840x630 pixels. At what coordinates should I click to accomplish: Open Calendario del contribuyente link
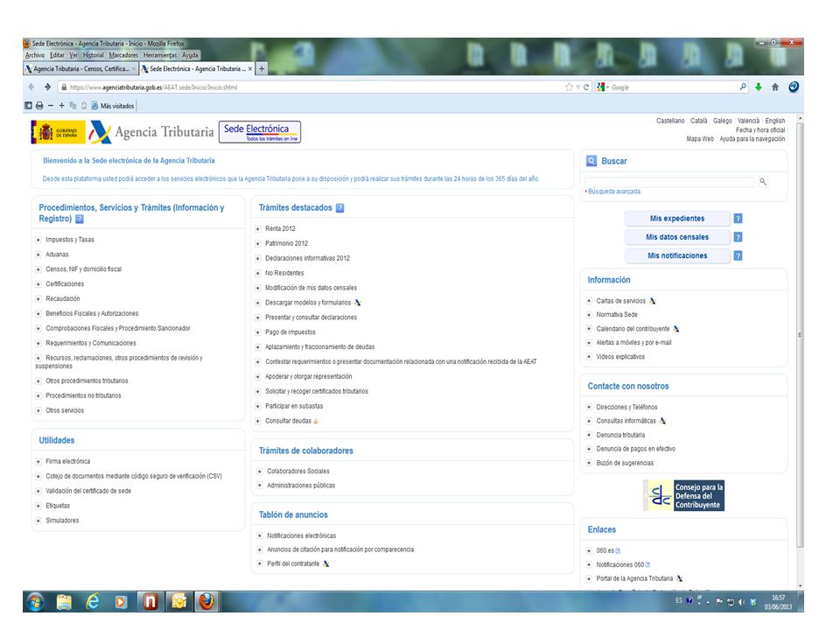point(633,329)
